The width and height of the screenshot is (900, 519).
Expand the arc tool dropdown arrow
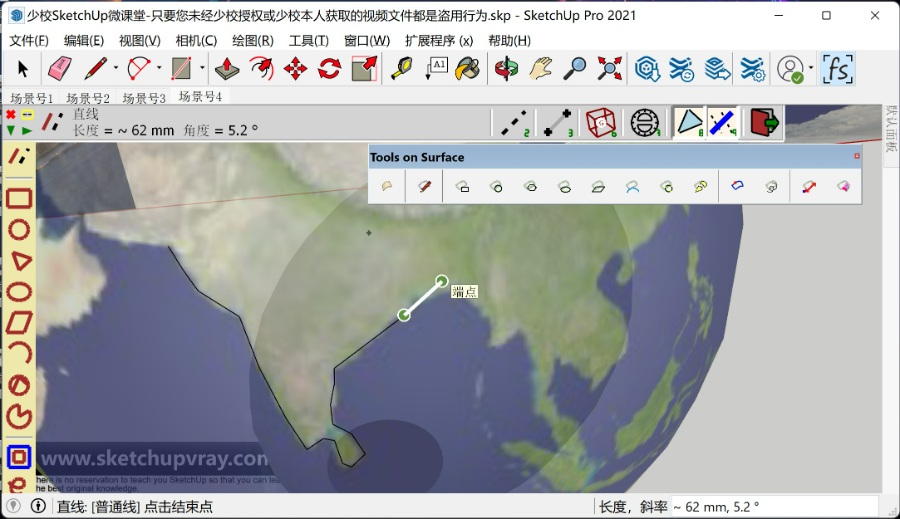(x=159, y=68)
